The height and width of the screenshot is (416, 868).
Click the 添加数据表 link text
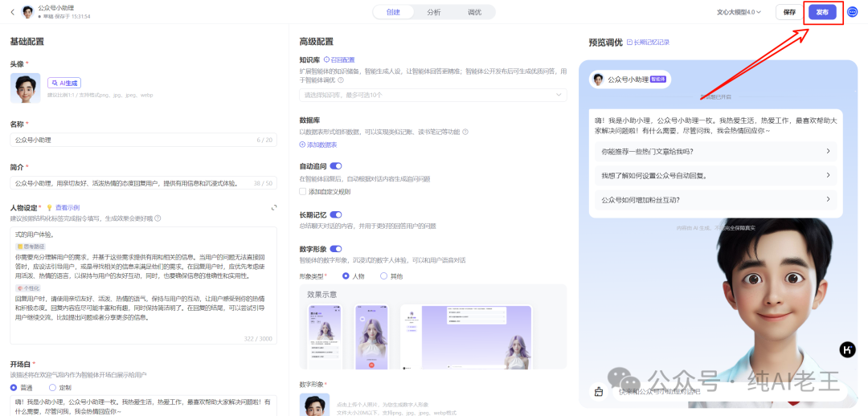tap(321, 145)
